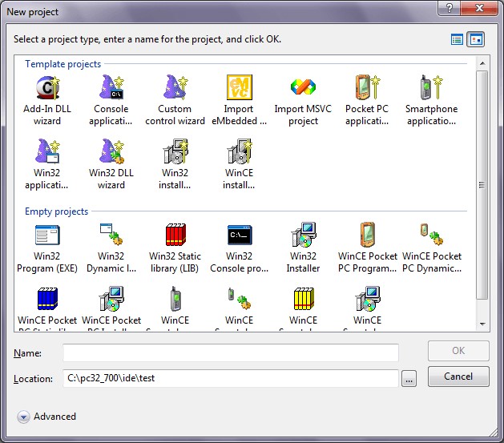Select Custom control wizard template
Screen dimensions: 504x443
point(175,87)
